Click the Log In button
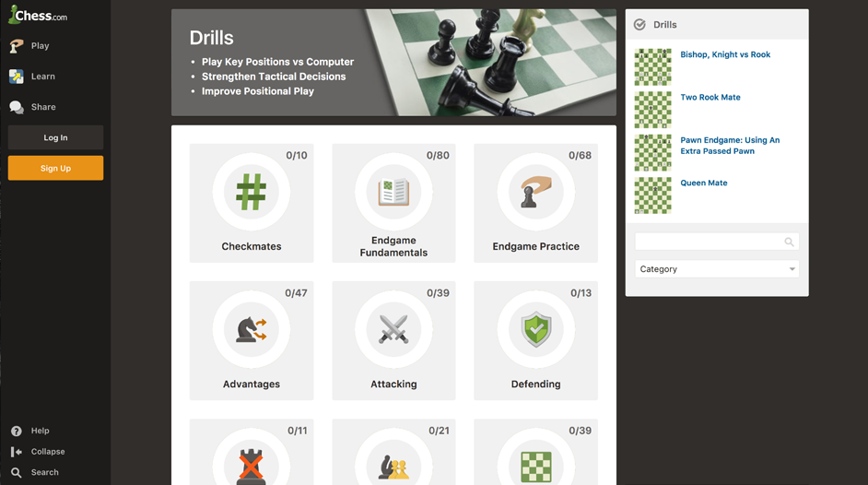Viewport: 868px width, 485px height. [55, 137]
